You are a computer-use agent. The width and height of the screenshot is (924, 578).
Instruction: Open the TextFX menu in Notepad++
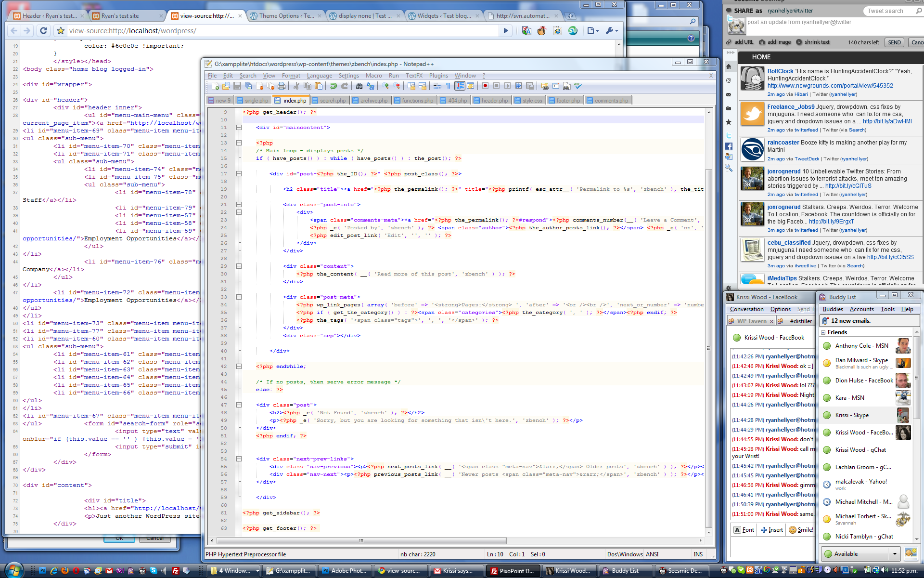tap(414, 76)
